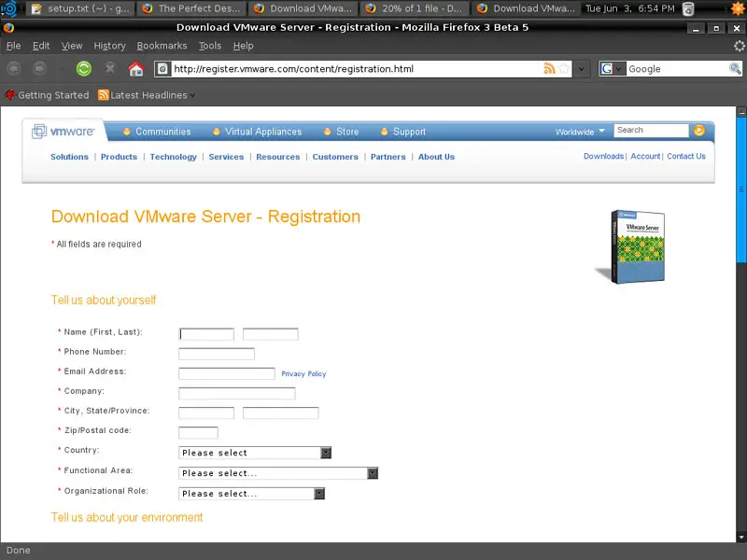This screenshot has width=747, height=560.
Task: Open the View menu
Action: [x=72, y=46]
